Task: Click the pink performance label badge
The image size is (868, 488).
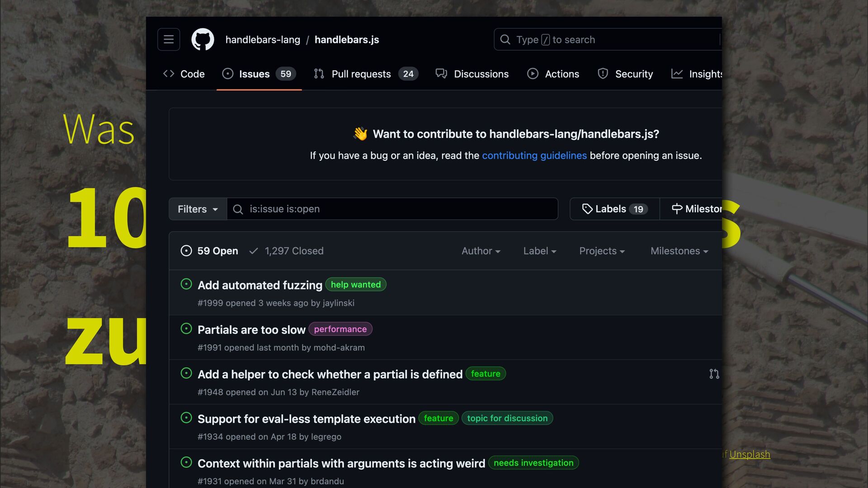Action: [340, 329]
